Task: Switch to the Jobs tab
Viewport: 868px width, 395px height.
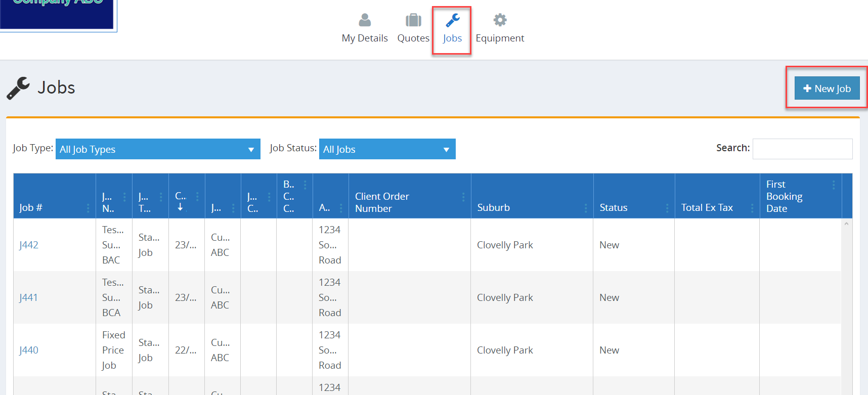Action: click(452, 30)
